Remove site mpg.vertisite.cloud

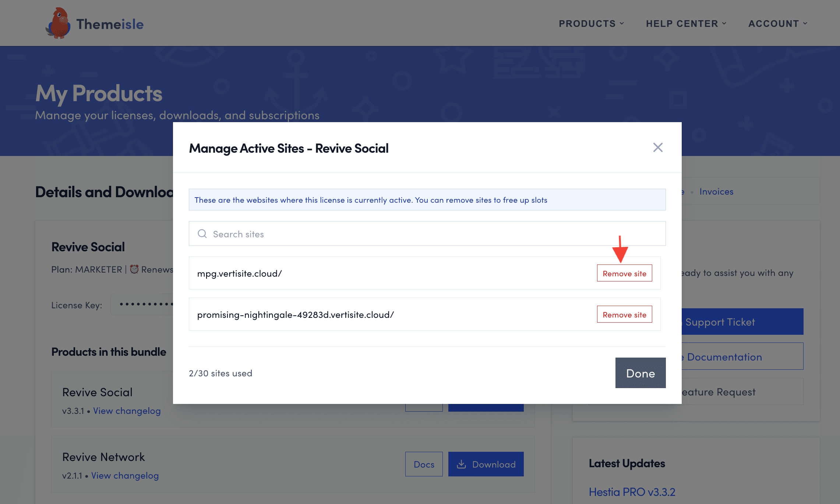click(624, 273)
